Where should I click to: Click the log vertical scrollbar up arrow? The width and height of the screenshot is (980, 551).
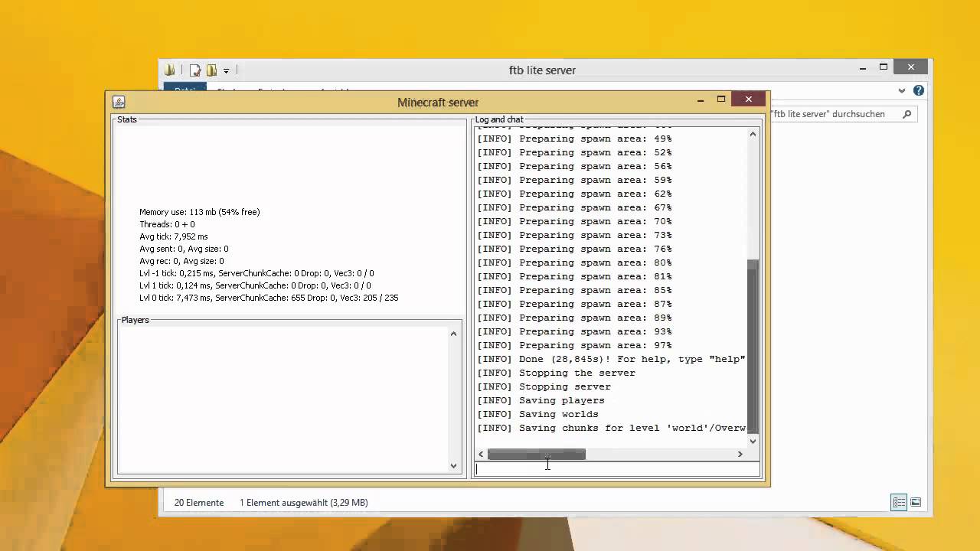point(753,134)
